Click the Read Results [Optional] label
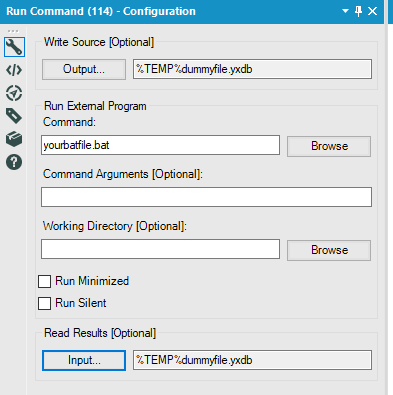Screen dimensions: 393x395 (x=100, y=333)
